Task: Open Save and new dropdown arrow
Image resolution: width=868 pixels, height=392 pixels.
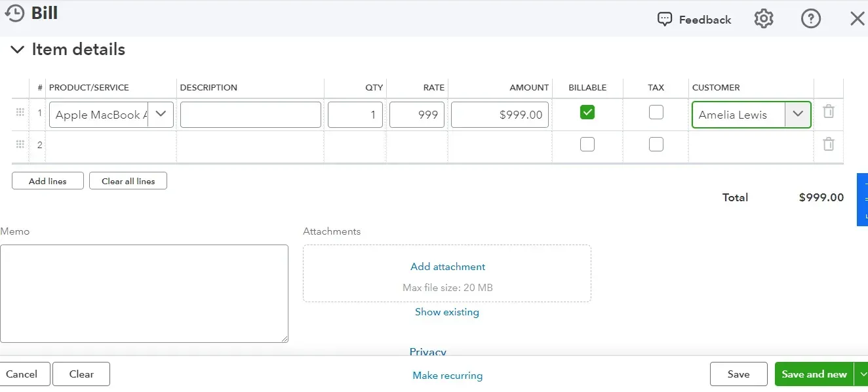Action: (861, 374)
